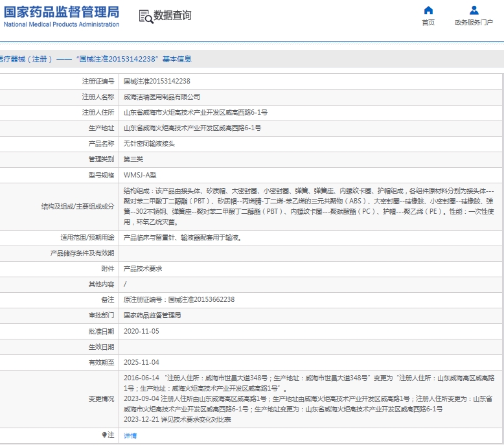Click the 产品名称 row label
Viewport: 504px width, 447px height.
(101, 144)
